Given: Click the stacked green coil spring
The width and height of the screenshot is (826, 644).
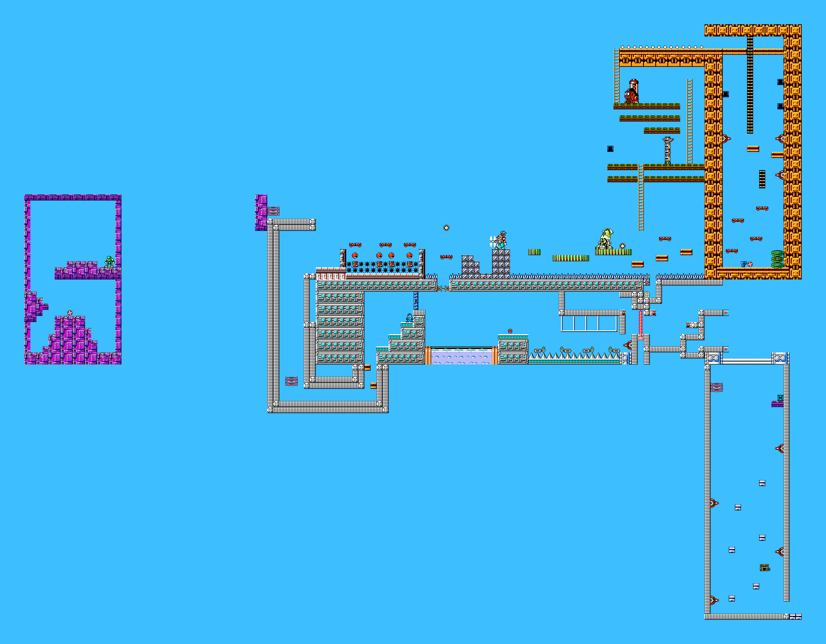Looking at the screenshot, I should (x=777, y=259).
